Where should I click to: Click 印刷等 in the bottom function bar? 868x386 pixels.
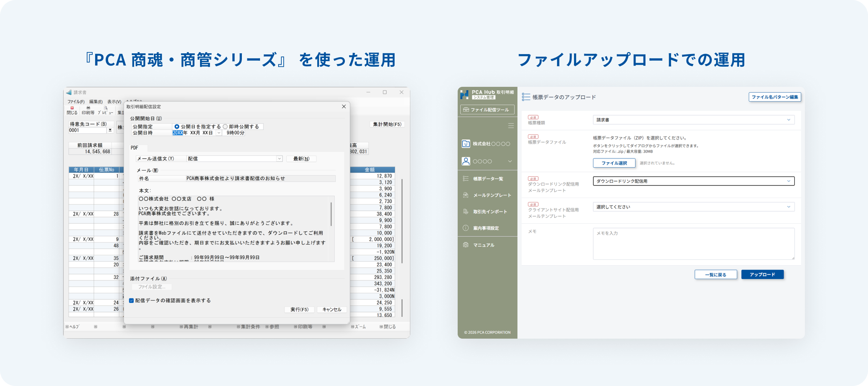[303, 327]
